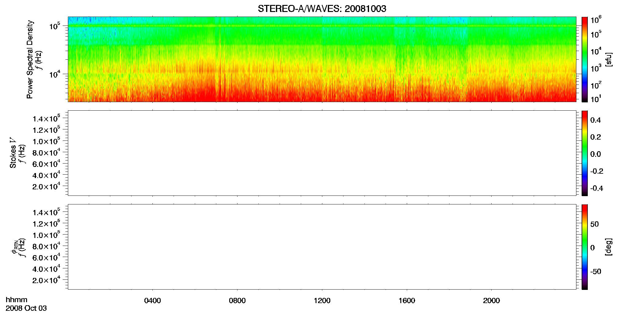The height and width of the screenshot is (332, 644).
Task: Click the sfu rainbow colorbar
Action: click(585, 59)
